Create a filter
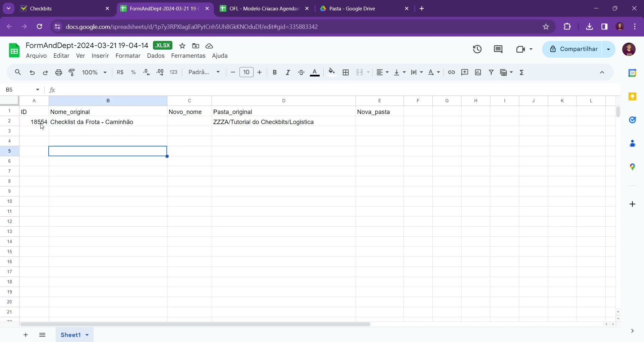This screenshot has height=342, width=644. [x=491, y=72]
